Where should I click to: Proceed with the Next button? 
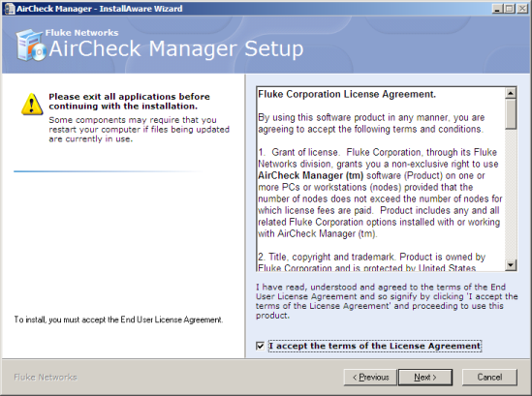(425, 377)
